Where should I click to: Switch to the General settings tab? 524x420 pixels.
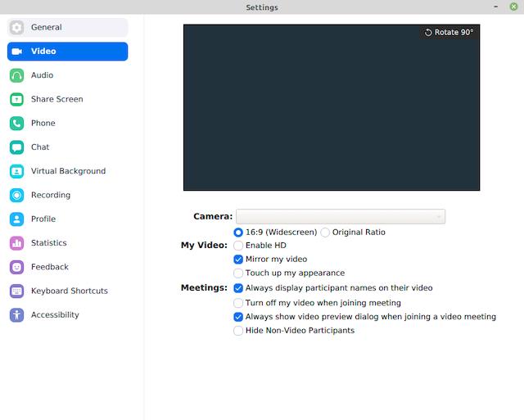click(67, 27)
